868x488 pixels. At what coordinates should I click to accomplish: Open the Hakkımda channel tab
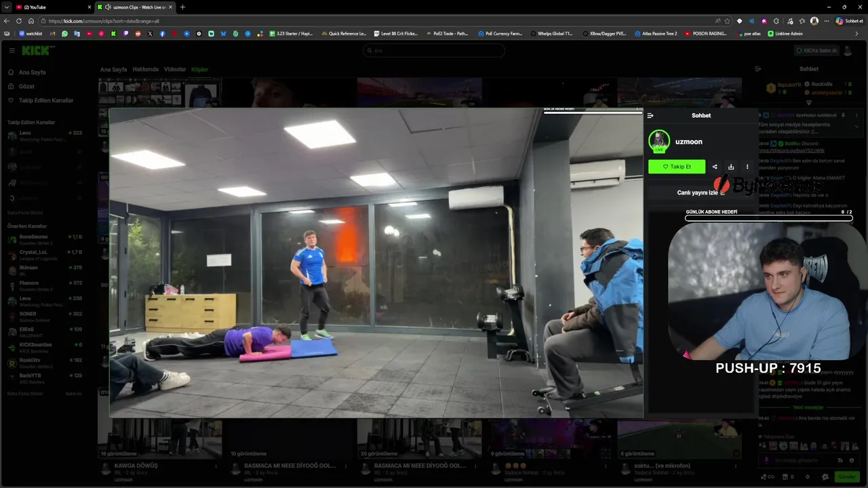click(145, 69)
